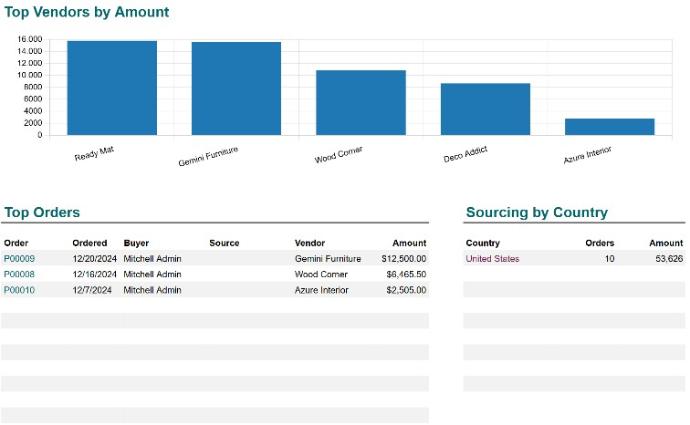The height and width of the screenshot is (425, 690).
Task: Click the United States country link
Action: pyautogui.click(x=492, y=259)
